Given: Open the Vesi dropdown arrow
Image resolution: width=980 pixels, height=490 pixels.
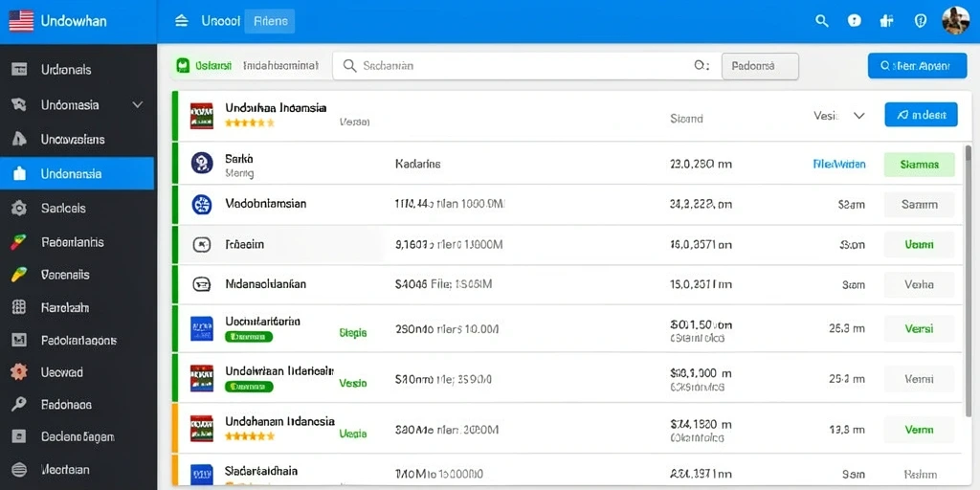Looking at the screenshot, I should coord(859,116).
